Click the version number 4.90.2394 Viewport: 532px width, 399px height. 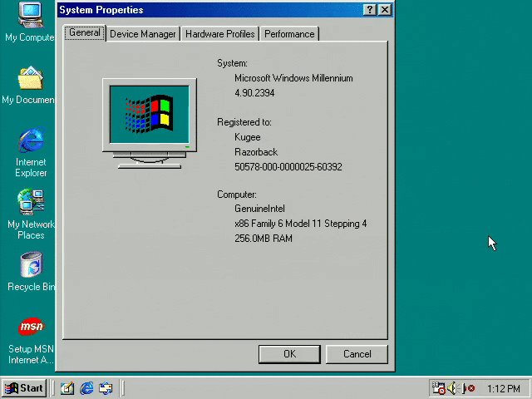click(x=254, y=93)
